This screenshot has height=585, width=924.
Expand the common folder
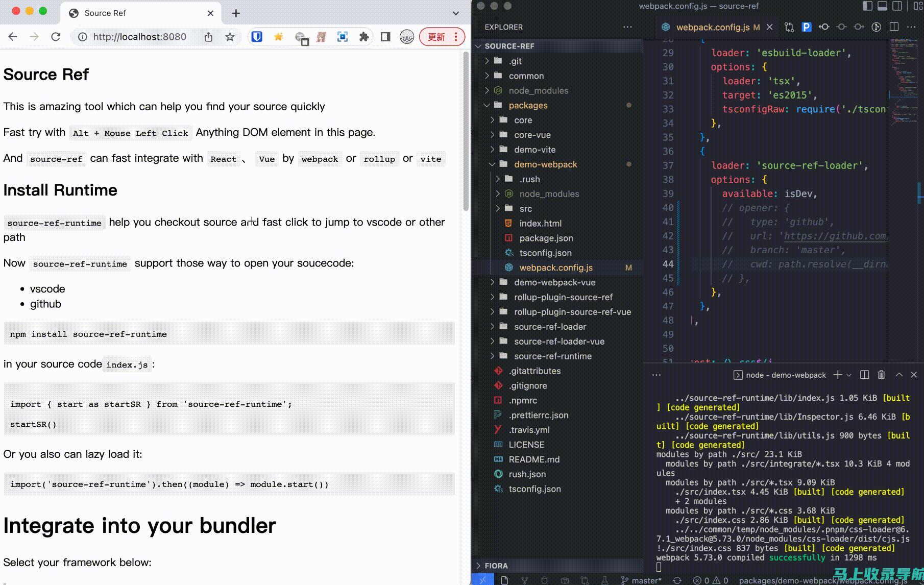point(557,76)
